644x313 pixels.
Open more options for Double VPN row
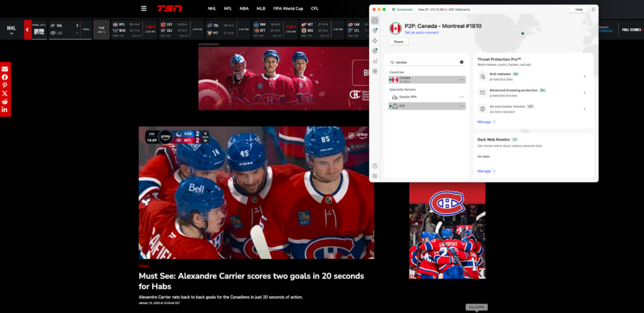click(x=462, y=97)
